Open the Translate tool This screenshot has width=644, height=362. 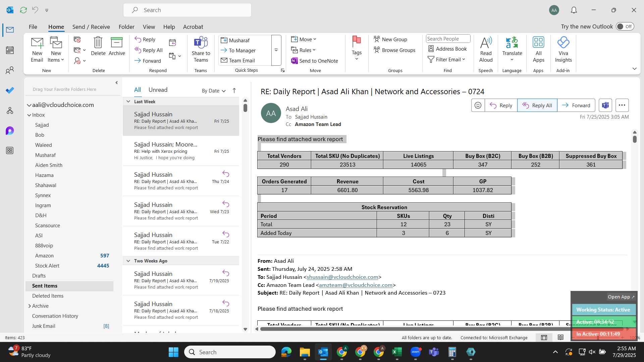point(512,49)
